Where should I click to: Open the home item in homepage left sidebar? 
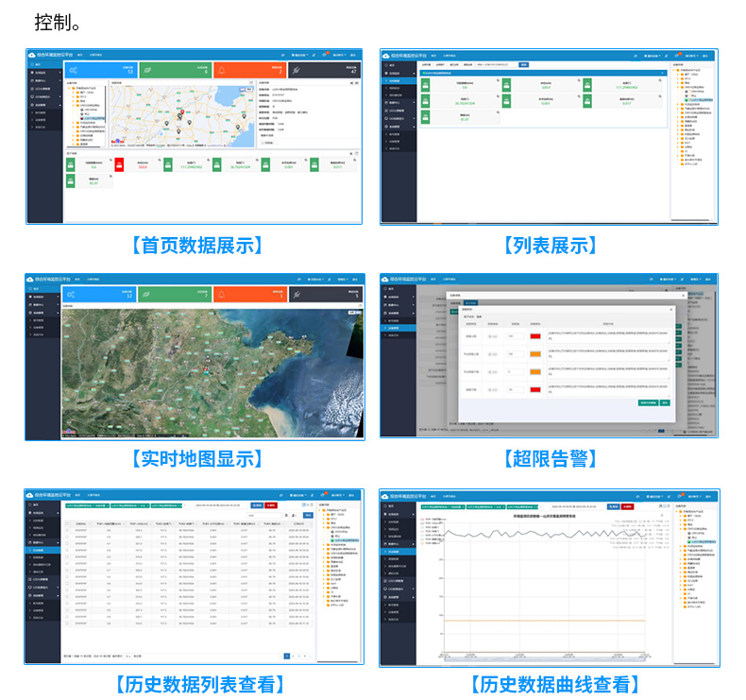pyautogui.click(x=40, y=65)
